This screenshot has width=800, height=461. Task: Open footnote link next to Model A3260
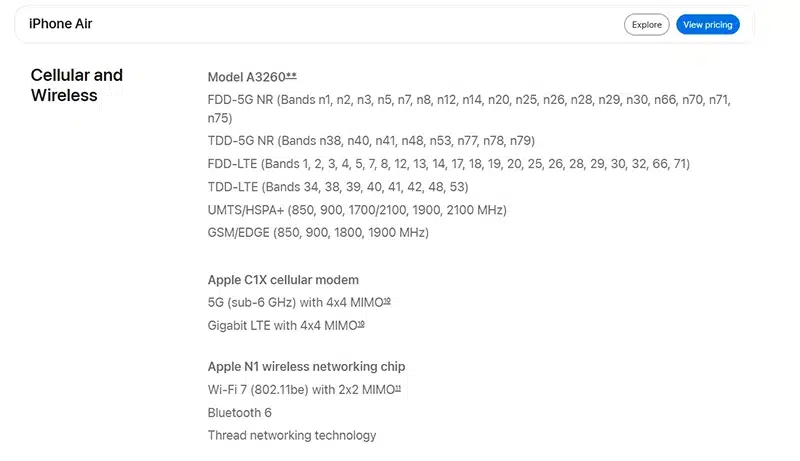pyautogui.click(x=292, y=76)
